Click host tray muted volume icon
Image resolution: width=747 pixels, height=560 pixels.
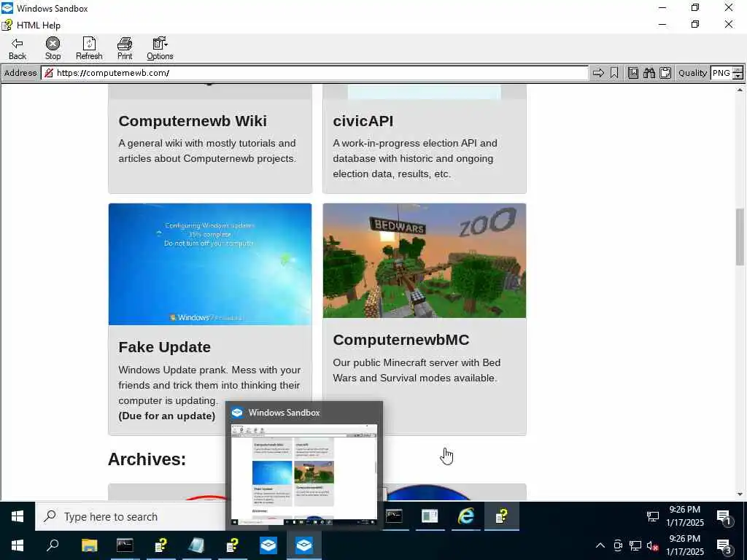pyautogui.click(x=652, y=545)
